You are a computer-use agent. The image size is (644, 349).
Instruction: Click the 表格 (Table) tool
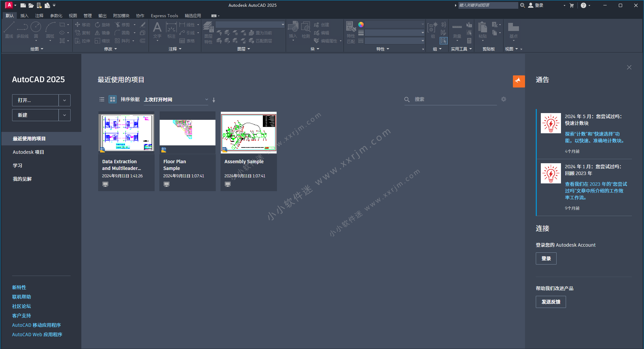(187, 41)
